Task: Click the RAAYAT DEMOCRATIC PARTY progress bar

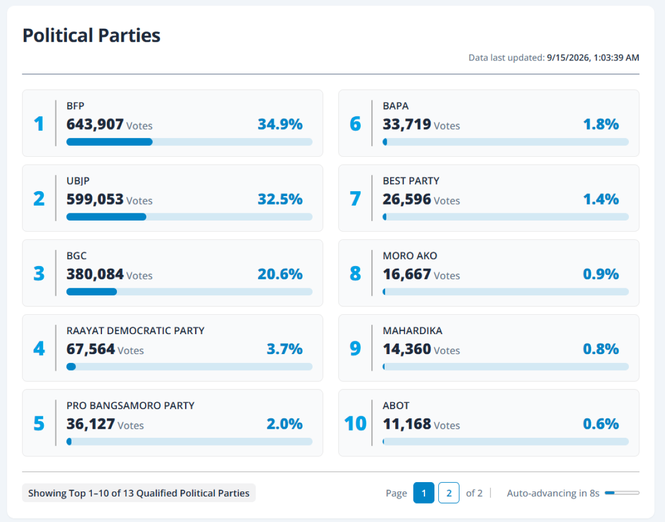Action: point(189,367)
